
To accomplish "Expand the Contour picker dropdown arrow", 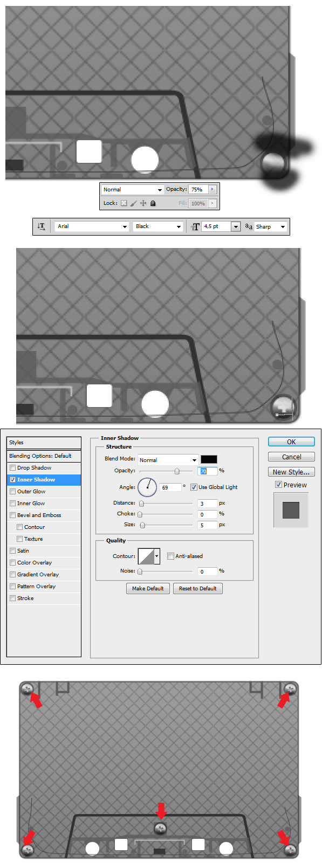I will 157,556.
